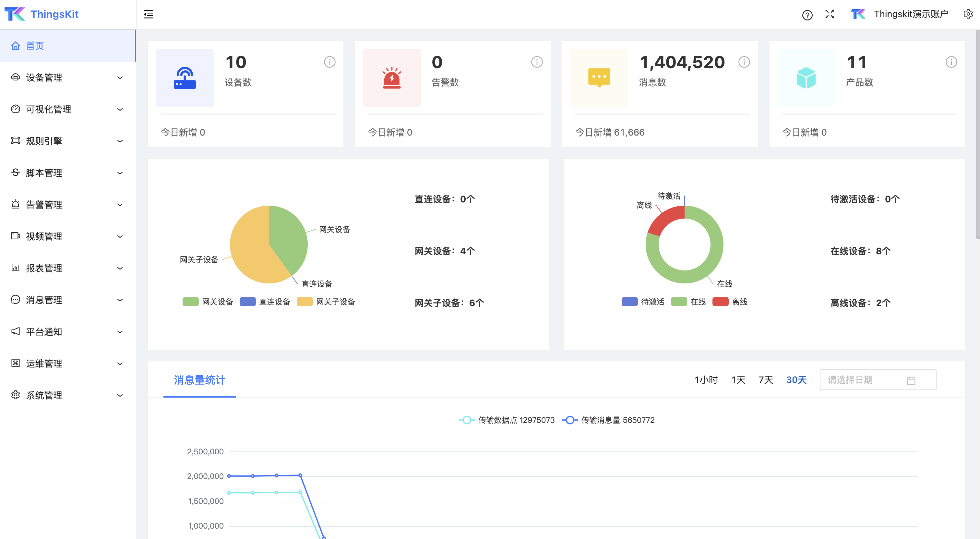Toggle 直连设备 legend in device type pie
Viewport: 980px width, 539px height.
pos(265,302)
